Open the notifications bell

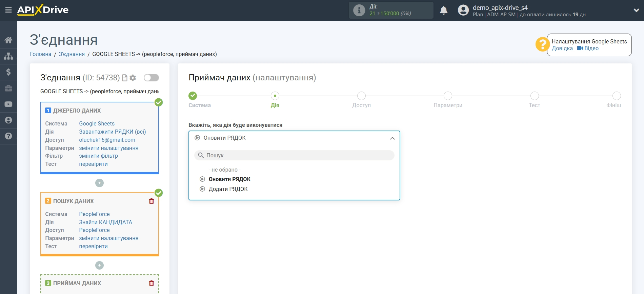[x=444, y=11]
